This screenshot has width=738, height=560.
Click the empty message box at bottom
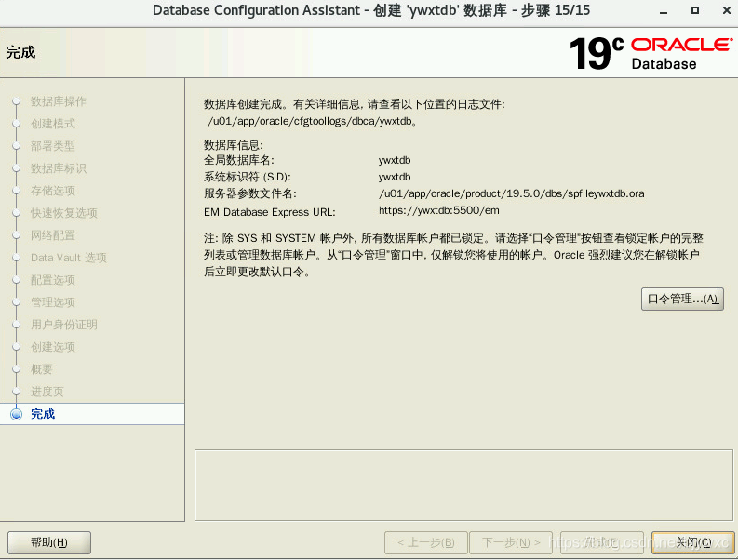tap(463, 485)
